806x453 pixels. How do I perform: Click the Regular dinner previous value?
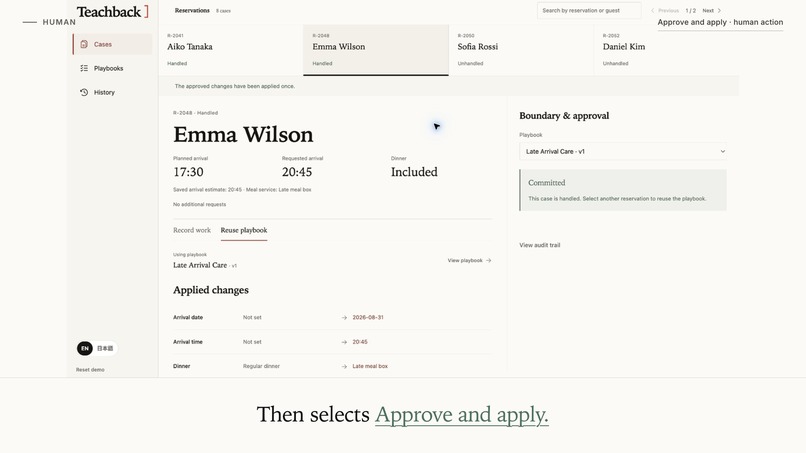click(261, 367)
